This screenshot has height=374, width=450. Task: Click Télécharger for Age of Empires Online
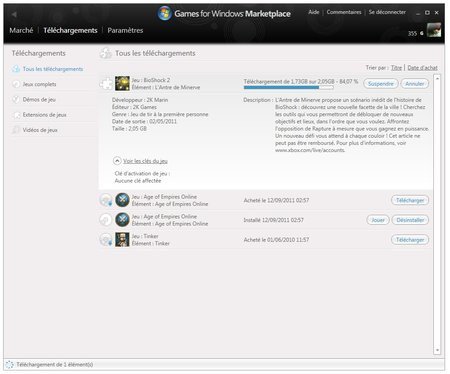tap(410, 200)
